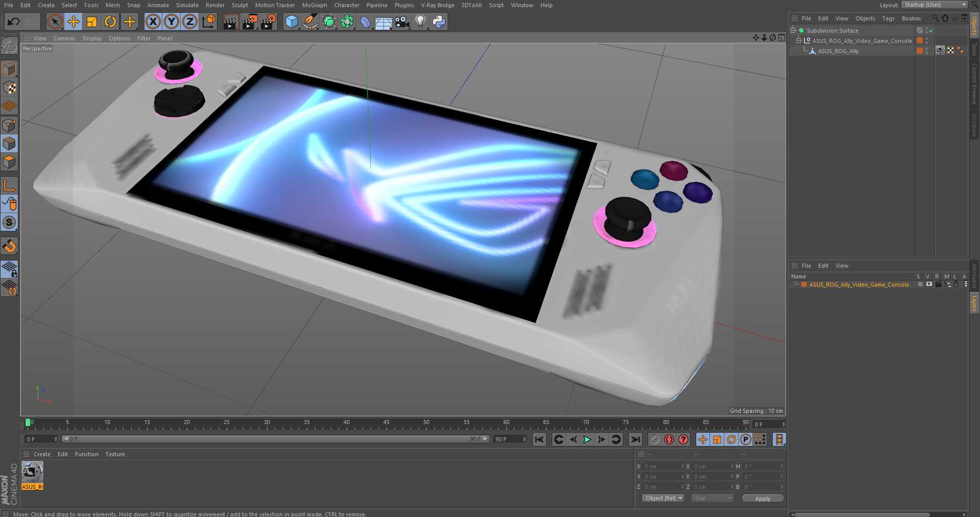980x517 pixels.
Task: Open the Size mode dropdown
Action: pos(713,498)
